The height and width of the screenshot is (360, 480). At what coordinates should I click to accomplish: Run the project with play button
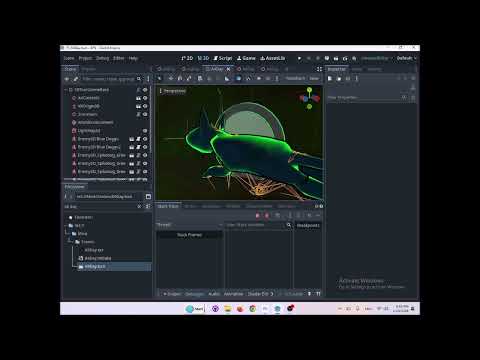(x=299, y=58)
